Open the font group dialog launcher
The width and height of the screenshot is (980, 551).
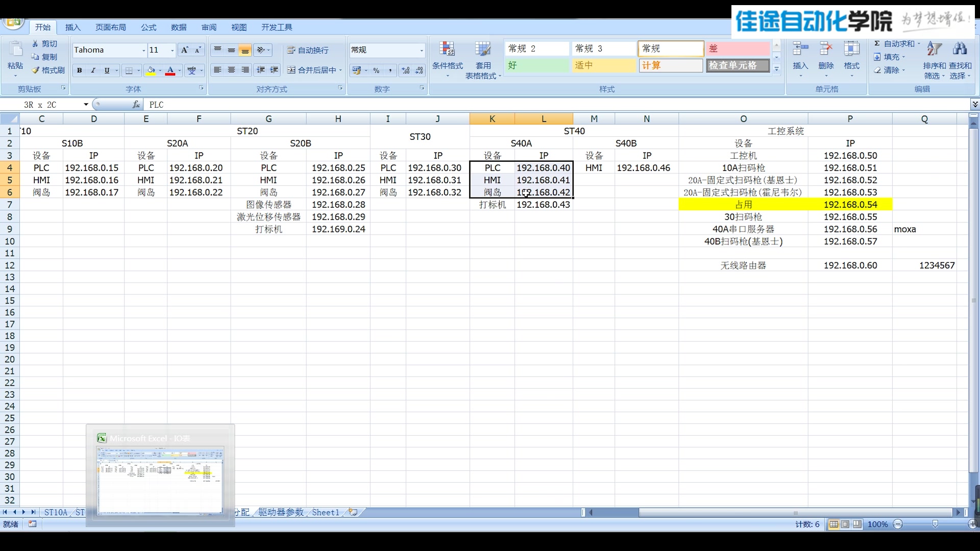202,88
